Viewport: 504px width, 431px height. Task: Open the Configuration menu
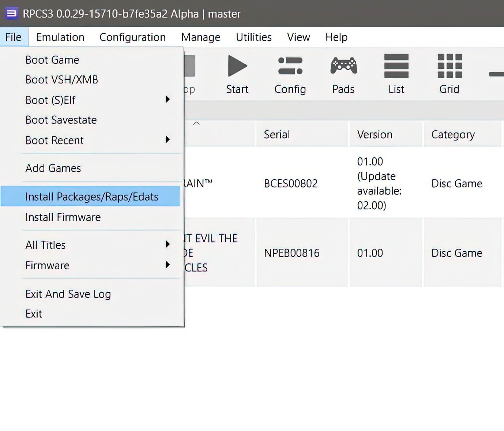132,37
